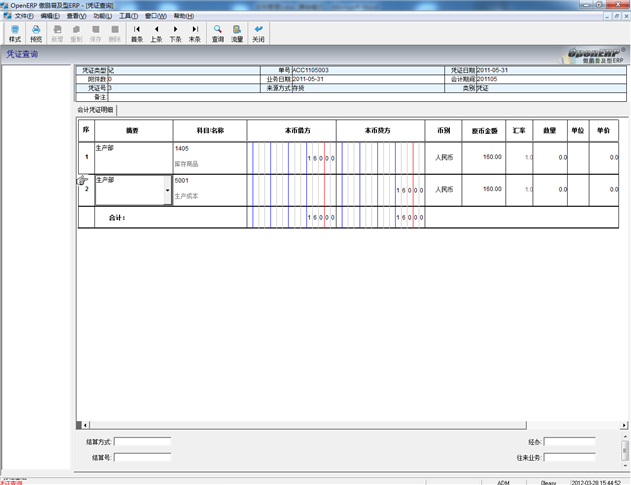Viewport: 631px width, 485px height.
Task: Select the 1405 库存商品 account cell
Action: tap(209, 156)
